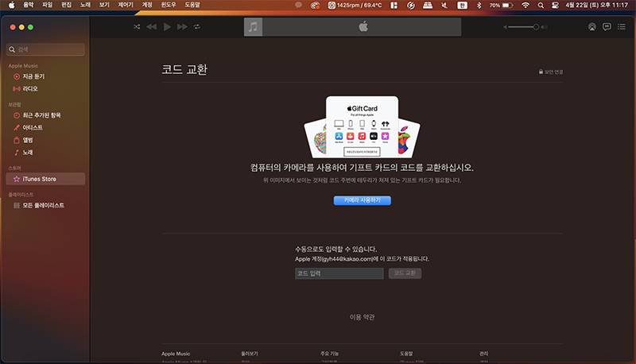Screen dimensions: 636x364
Task: Open the Apple menu
Action: tap(11, 5)
